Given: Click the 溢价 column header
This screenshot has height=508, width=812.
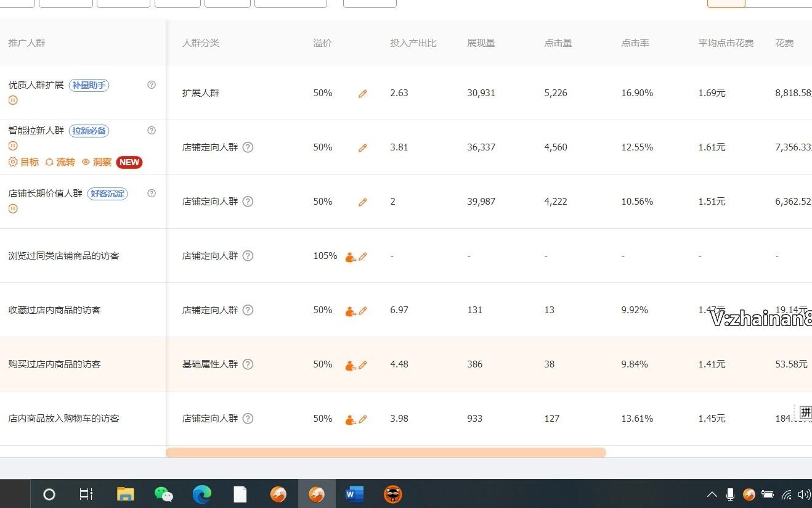Looking at the screenshot, I should click(x=323, y=43).
